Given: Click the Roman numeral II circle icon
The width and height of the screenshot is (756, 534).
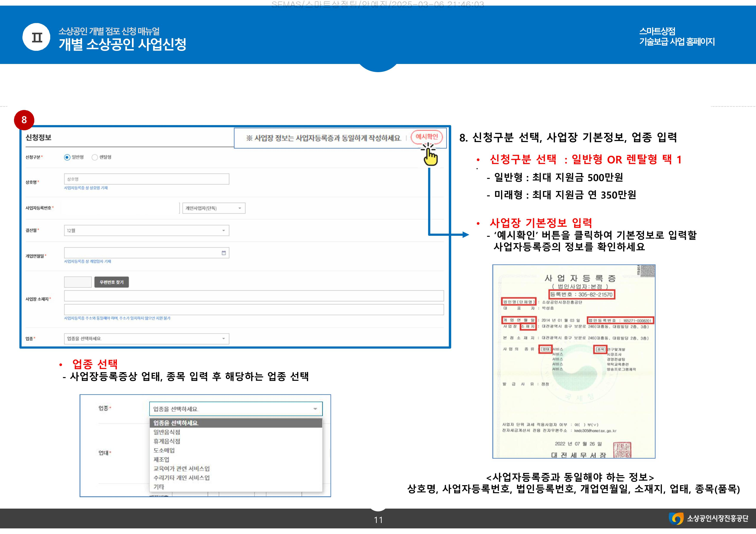Looking at the screenshot, I should pos(37,37).
